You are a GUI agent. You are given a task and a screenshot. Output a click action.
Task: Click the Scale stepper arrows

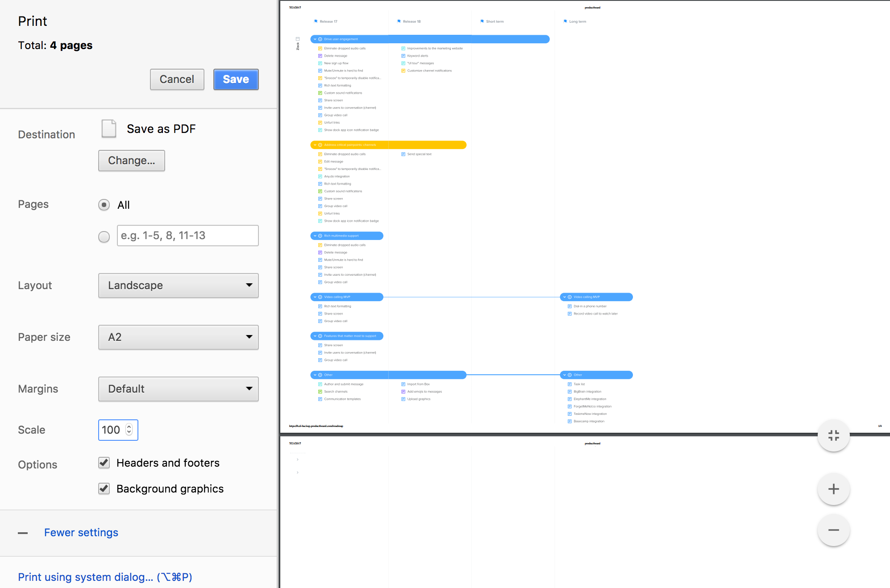pos(129,429)
